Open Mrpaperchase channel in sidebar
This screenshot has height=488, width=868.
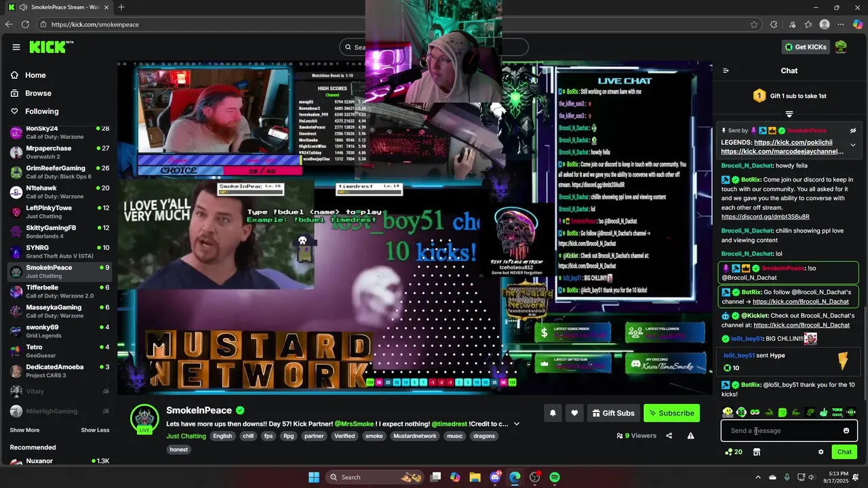[x=60, y=152]
